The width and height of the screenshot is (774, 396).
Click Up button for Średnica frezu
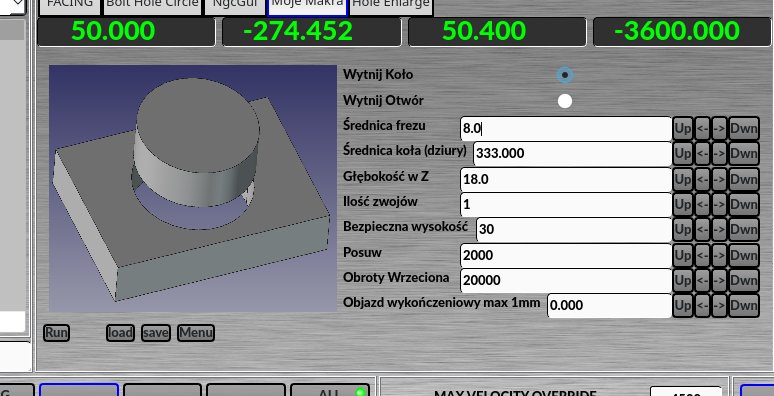click(x=683, y=129)
